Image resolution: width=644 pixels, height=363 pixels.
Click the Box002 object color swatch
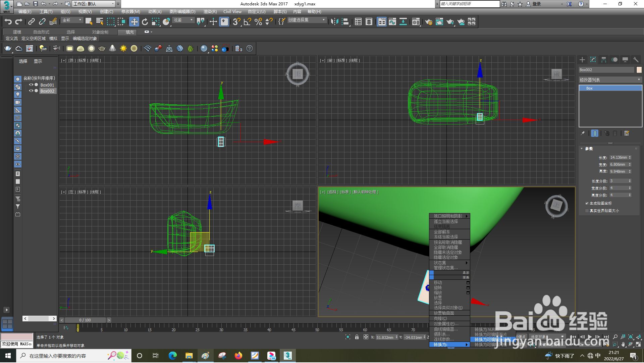click(639, 70)
